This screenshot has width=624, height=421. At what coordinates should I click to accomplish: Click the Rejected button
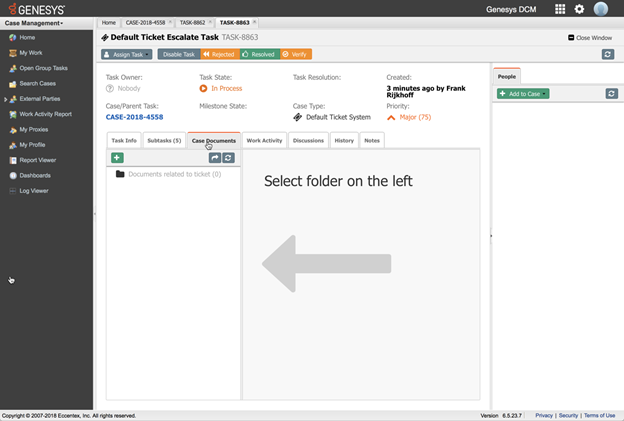[x=220, y=55]
